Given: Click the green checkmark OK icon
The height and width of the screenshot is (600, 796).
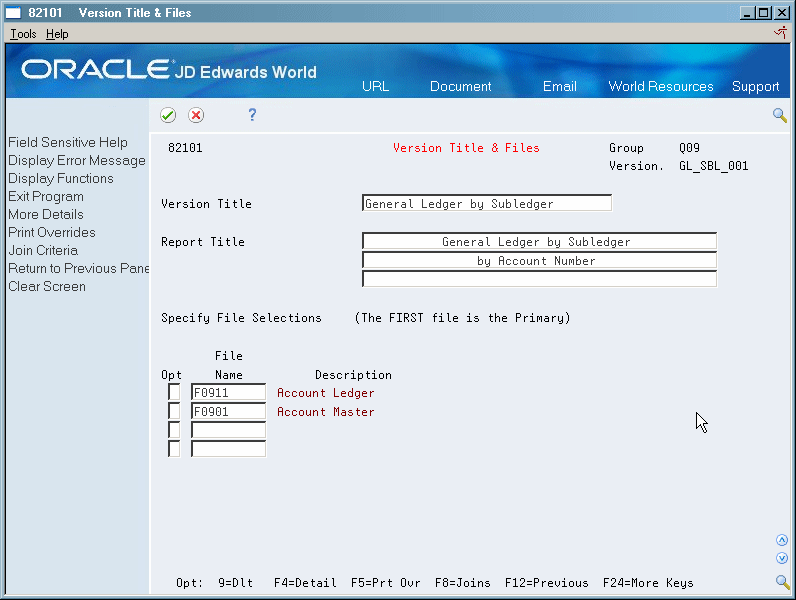Looking at the screenshot, I should [168, 115].
